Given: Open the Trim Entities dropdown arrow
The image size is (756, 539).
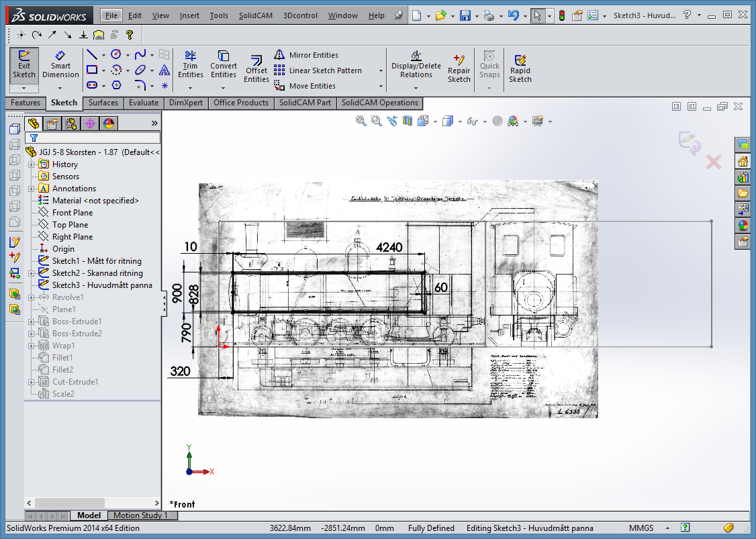Looking at the screenshot, I should pos(191,88).
